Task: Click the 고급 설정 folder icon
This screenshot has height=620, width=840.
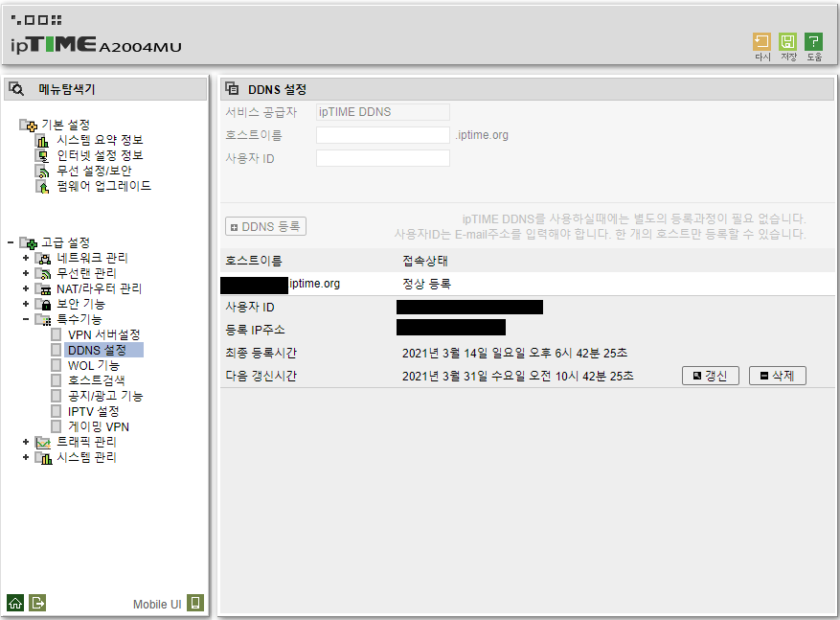Action: (x=29, y=243)
